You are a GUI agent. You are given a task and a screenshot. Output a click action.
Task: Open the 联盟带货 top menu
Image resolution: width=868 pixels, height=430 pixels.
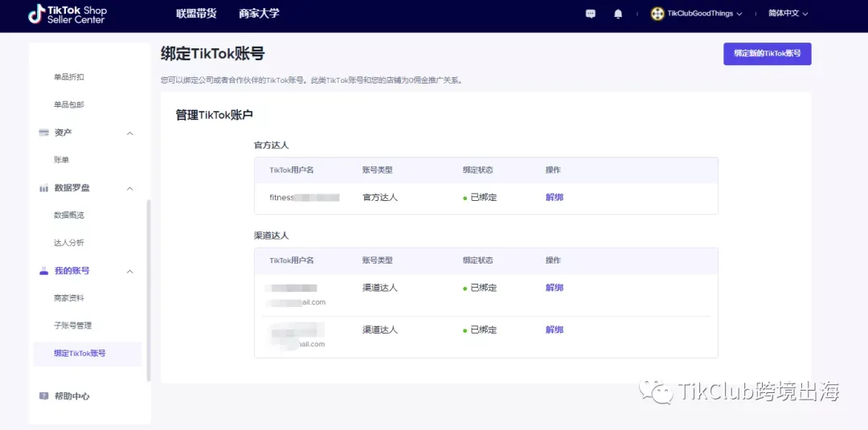[197, 14]
